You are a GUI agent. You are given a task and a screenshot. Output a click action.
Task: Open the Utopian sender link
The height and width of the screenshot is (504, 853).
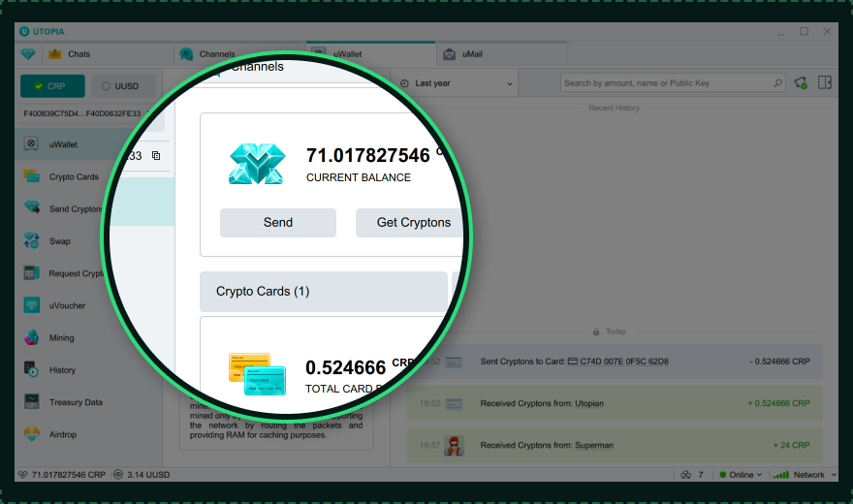pyautogui.click(x=589, y=403)
